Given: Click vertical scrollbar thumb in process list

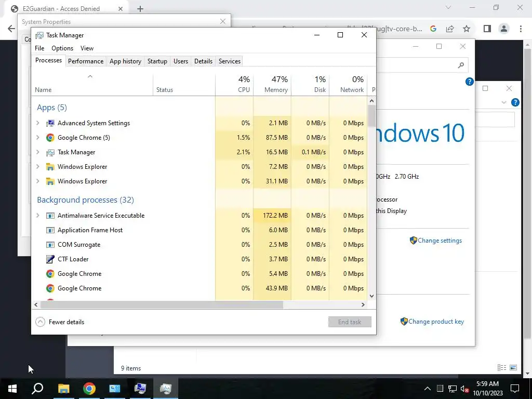Looking at the screenshot, I should pos(371,115).
